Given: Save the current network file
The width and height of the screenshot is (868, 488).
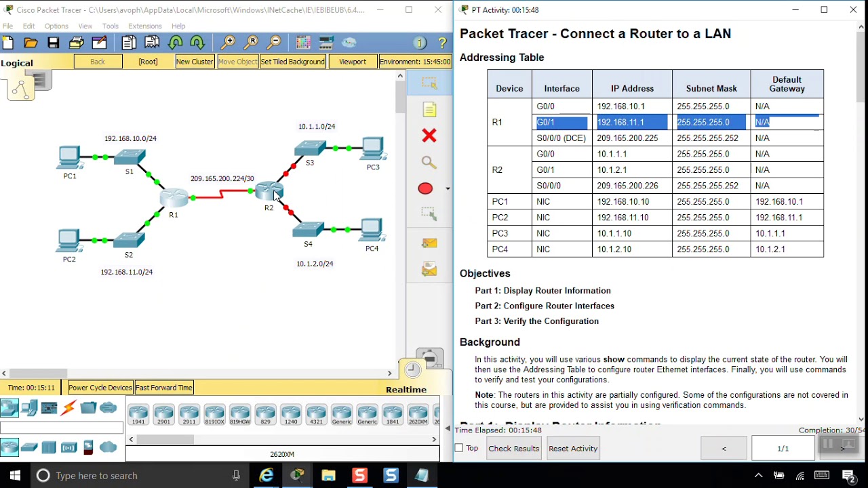Looking at the screenshot, I should pyautogui.click(x=54, y=43).
